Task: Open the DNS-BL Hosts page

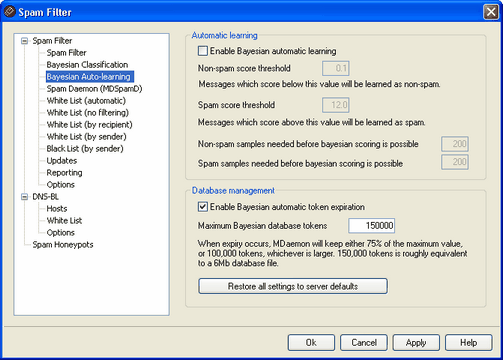Action: click(x=57, y=209)
